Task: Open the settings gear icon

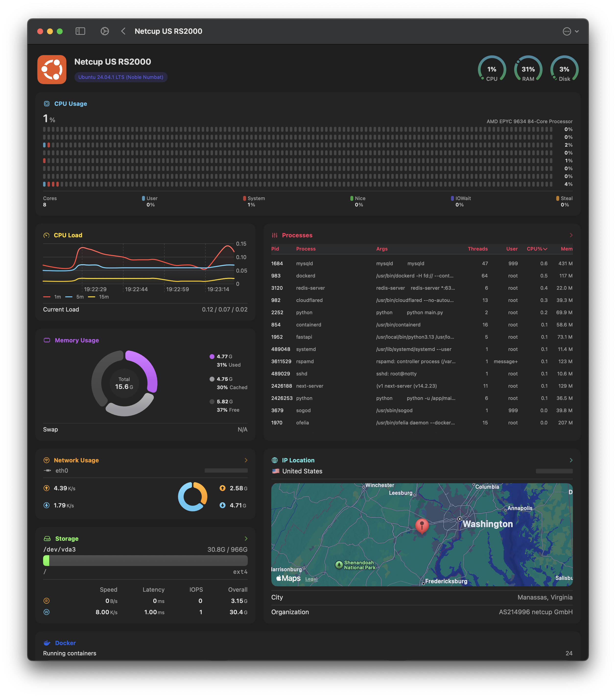Action: point(105,31)
